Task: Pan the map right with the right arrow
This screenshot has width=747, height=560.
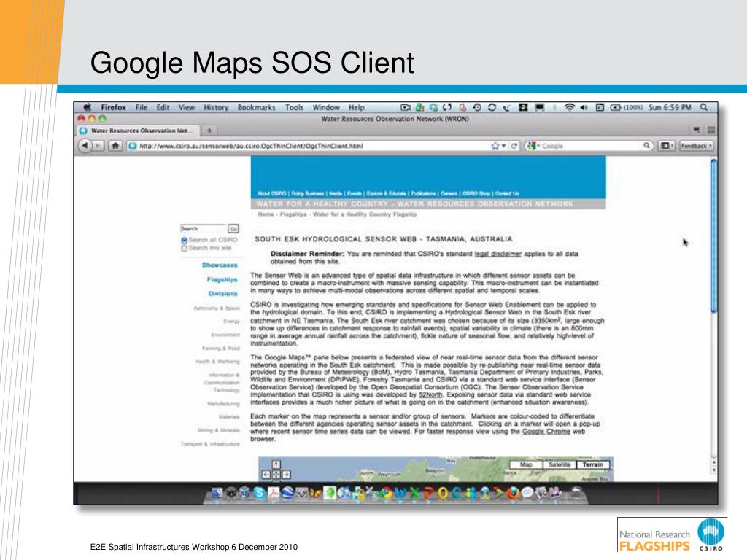Action: [x=286, y=475]
